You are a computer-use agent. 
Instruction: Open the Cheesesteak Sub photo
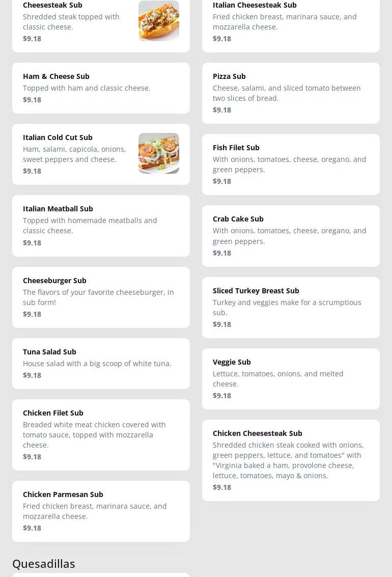(x=158, y=21)
